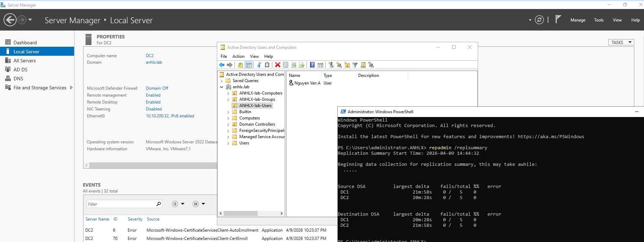
Task: Select the Users container in tree
Action: click(x=244, y=143)
